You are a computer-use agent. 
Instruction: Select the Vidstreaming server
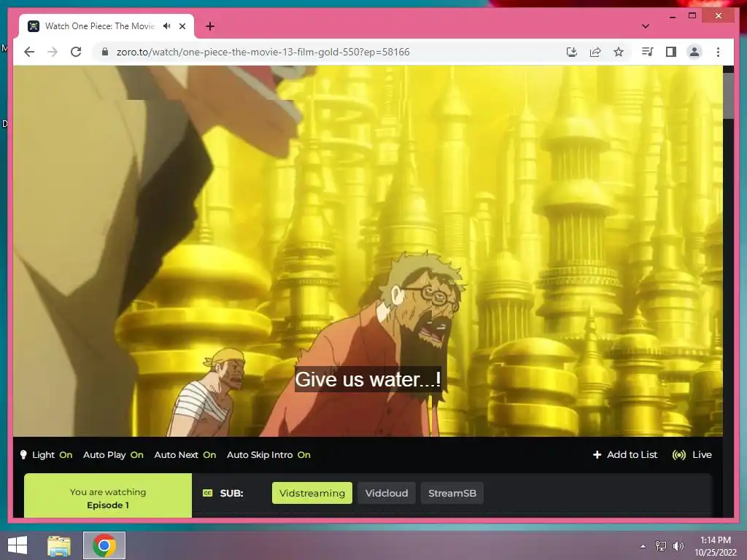(312, 493)
